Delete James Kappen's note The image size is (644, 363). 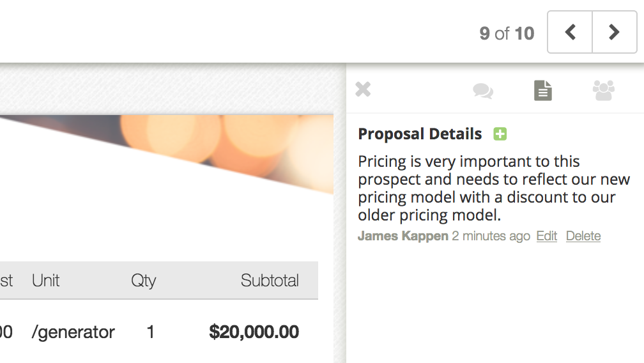[x=583, y=236]
